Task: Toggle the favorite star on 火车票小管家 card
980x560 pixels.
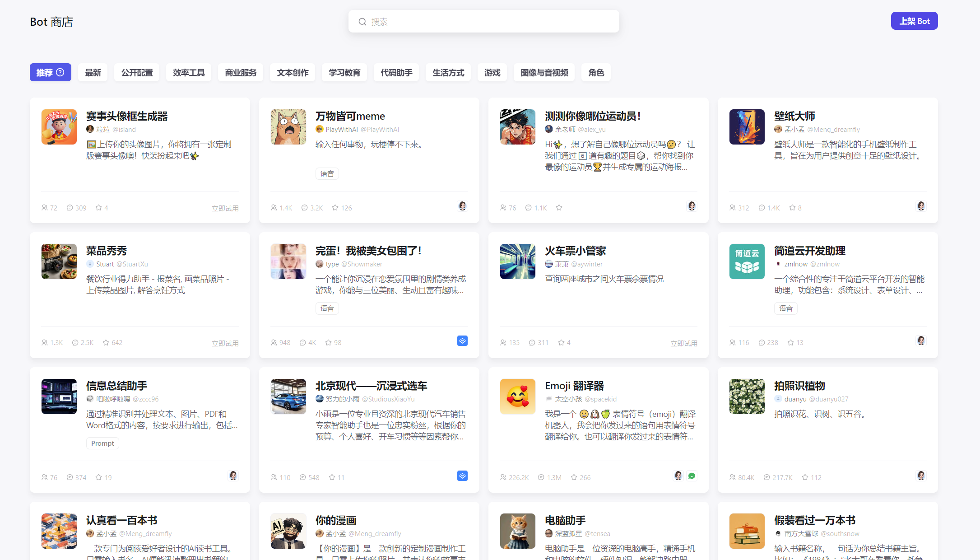Action: [562, 342]
